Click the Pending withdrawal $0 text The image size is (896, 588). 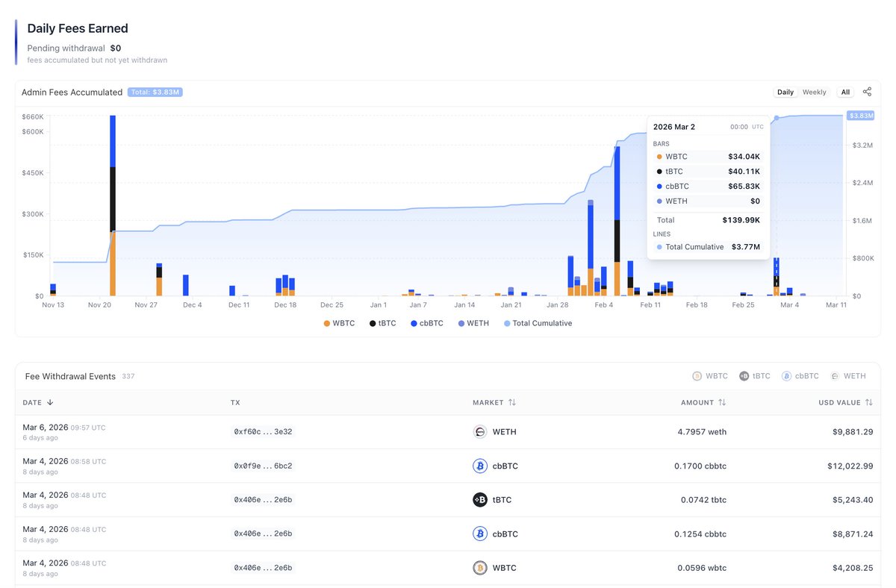click(x=74, y=48)
